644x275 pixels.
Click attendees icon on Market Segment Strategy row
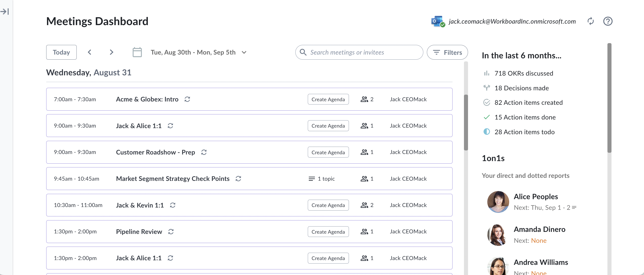point(364,179)
